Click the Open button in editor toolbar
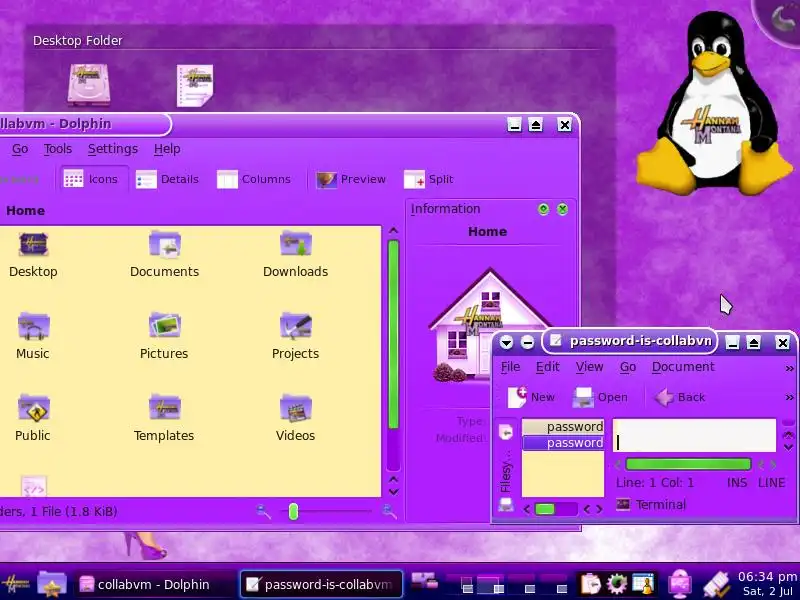800x600 pixels. (x=601, y=397)
